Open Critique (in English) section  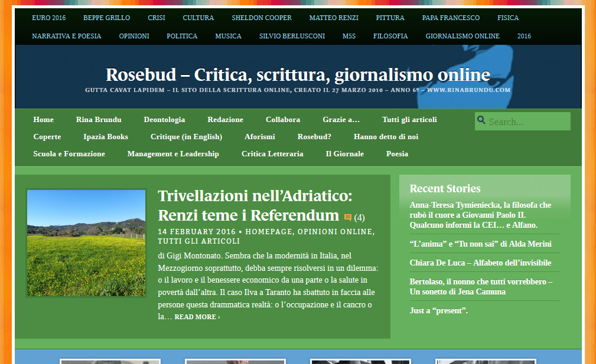point(186,137)
